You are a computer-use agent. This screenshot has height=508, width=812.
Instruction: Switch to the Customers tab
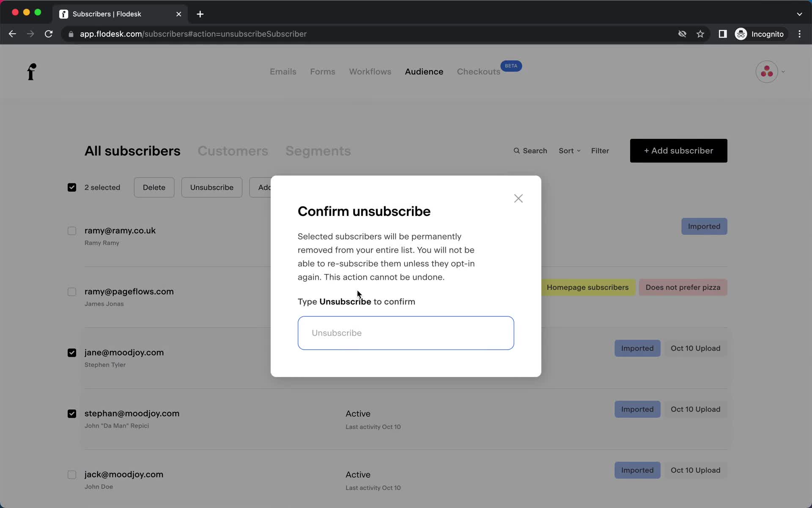(x=233, y=150)
